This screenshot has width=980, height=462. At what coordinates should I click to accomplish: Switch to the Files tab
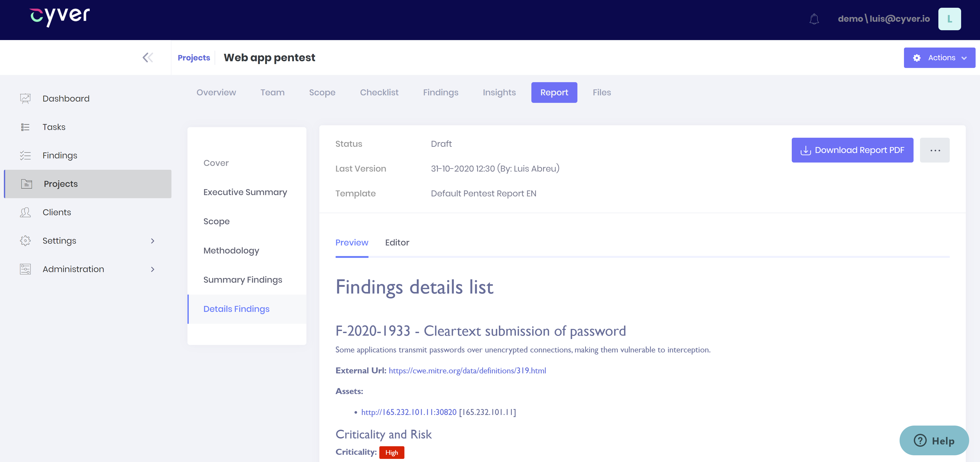point(601,92)
